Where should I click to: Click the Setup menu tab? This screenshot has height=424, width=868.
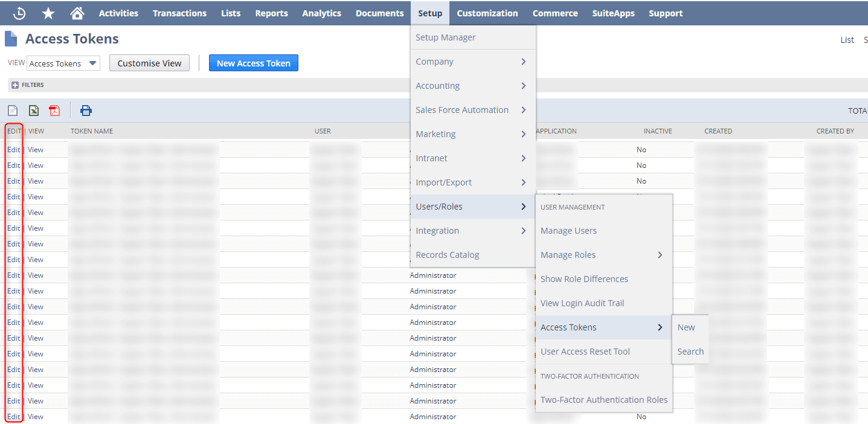click(x=430, y=13)
